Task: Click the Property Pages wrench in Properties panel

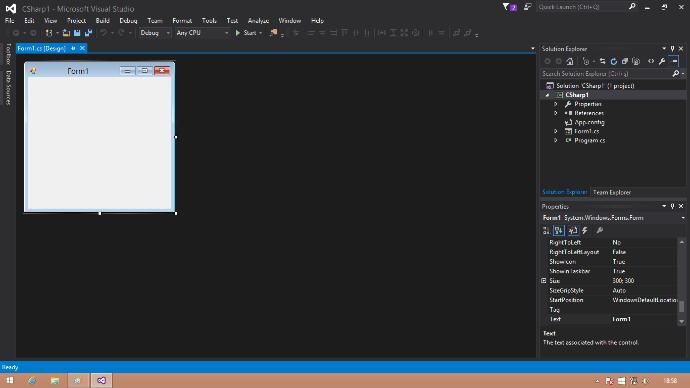Action: (x=599, y=231)
